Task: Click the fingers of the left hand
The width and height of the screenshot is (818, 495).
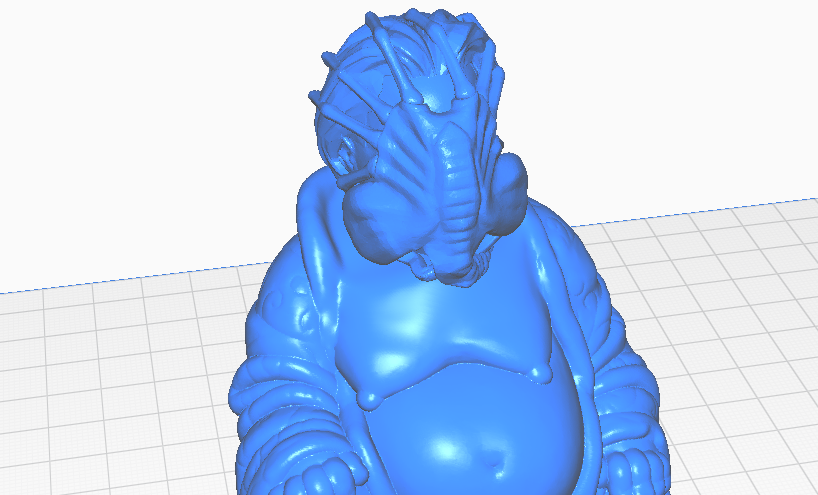Action: [x=323, y=477]
